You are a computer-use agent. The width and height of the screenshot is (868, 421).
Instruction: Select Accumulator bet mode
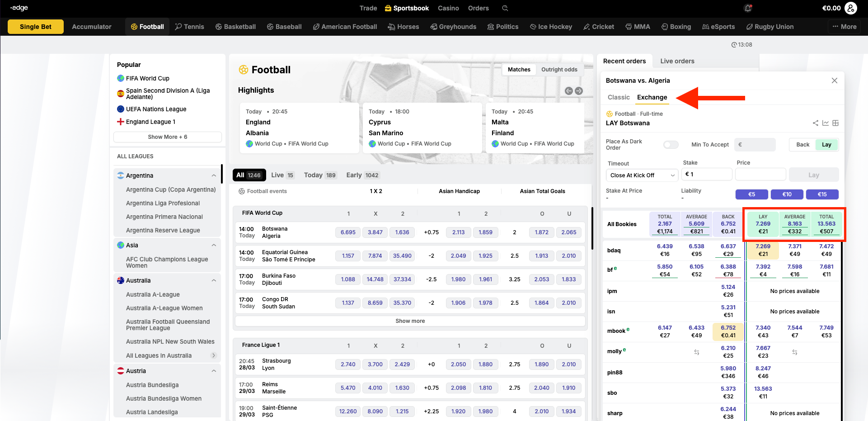point(92,27)
